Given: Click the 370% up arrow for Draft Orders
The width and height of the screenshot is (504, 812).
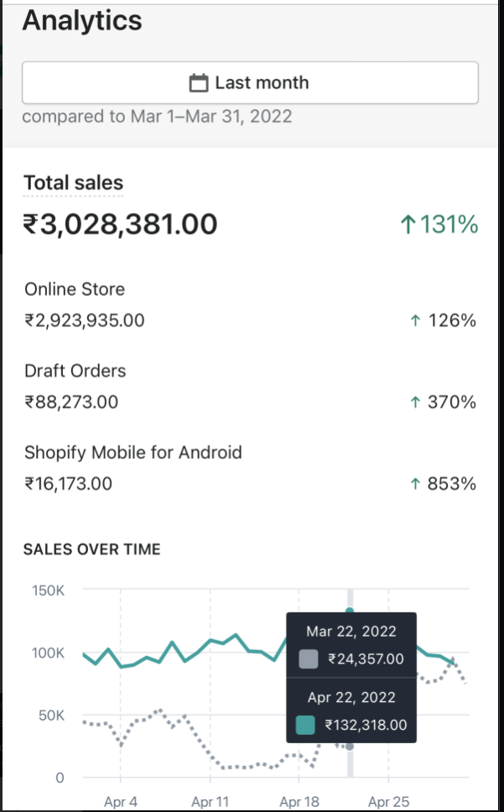Looking at the screenshot, I should 414,403.
